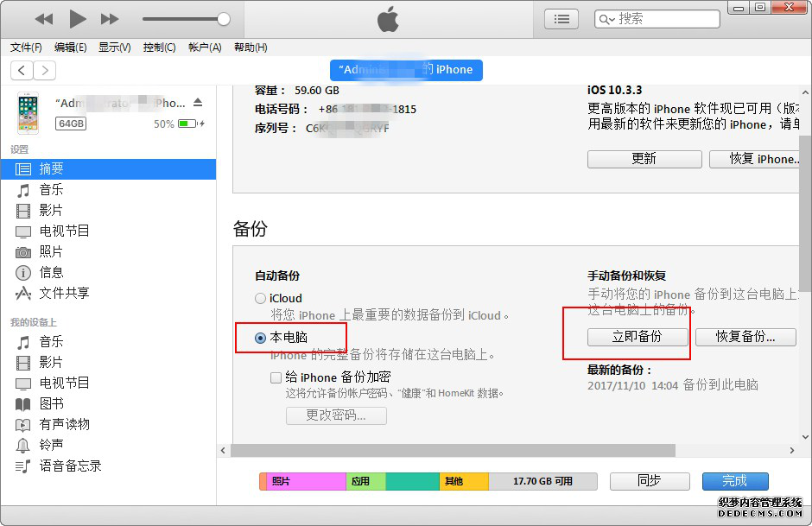The image size is (812, 526).
Task: Click the green 应用 storage segment
Action: [365, 481]
